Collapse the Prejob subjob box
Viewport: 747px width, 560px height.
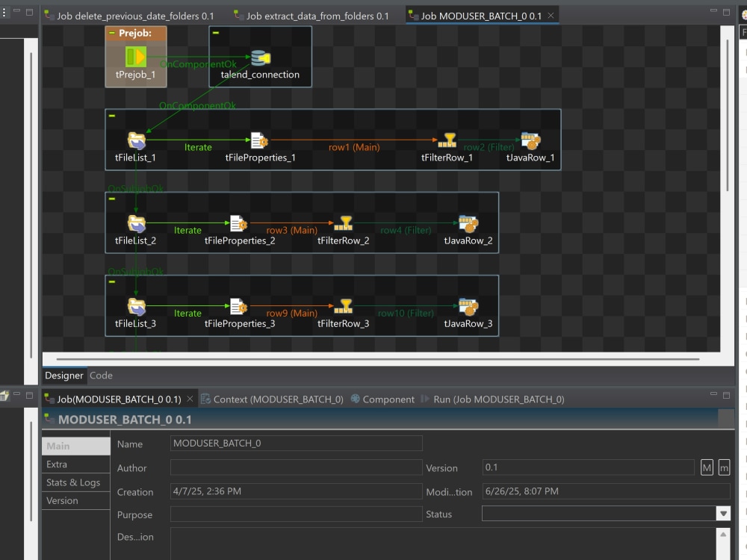click(112, 33)
